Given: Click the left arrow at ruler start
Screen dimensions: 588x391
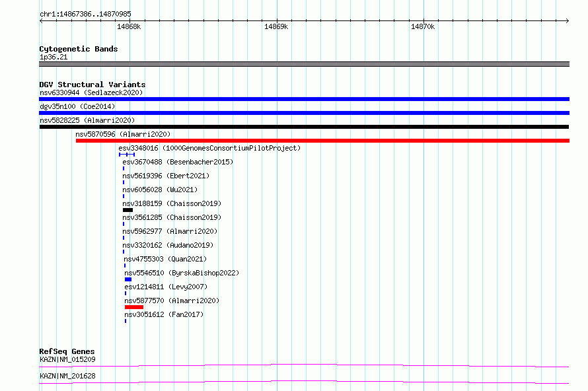Looking at the screenshot, I should [41, 21].
